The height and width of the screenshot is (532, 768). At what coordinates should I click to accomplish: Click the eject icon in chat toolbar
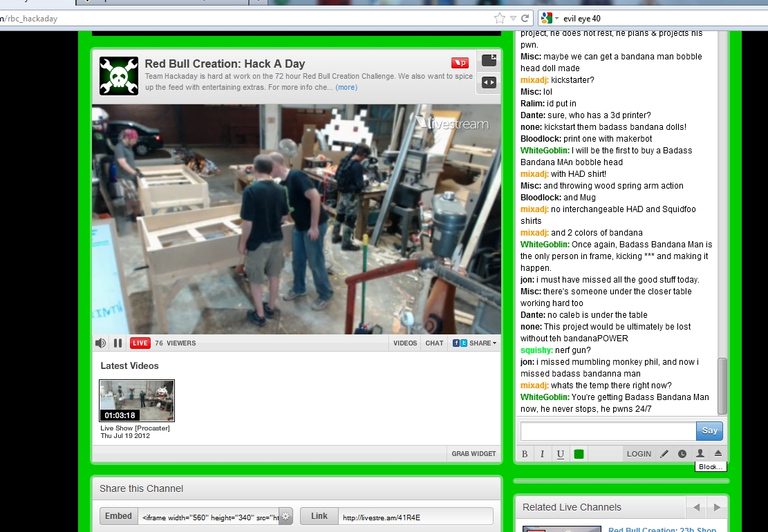pos(718,454)
